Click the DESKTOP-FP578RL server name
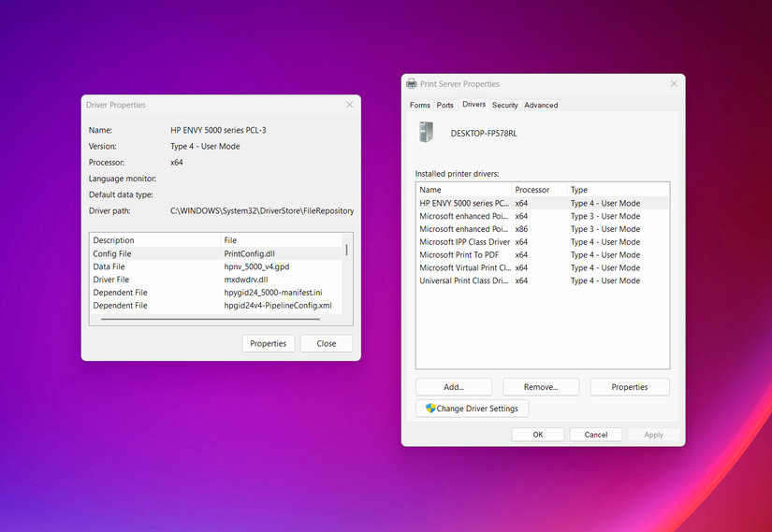Image resolution: width=772 pixels, height=532 pixels. (484, 134)
